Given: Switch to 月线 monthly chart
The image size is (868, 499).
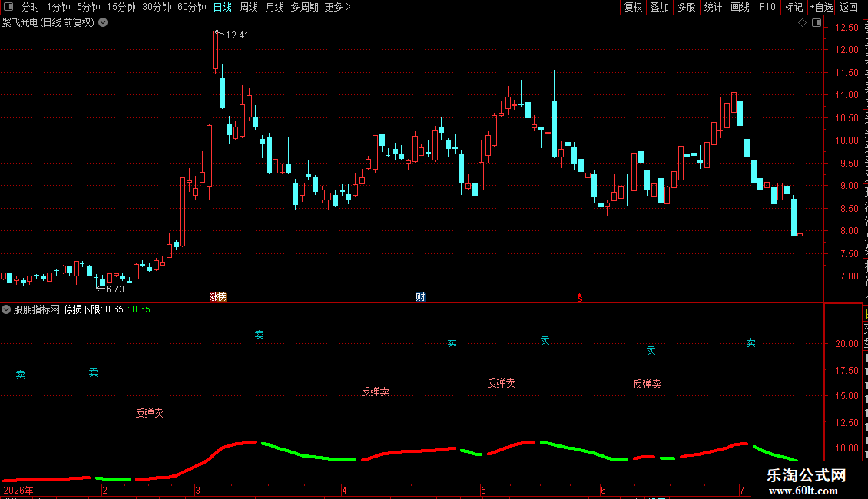Looking at the screenshot, I should tap(274, 7).
